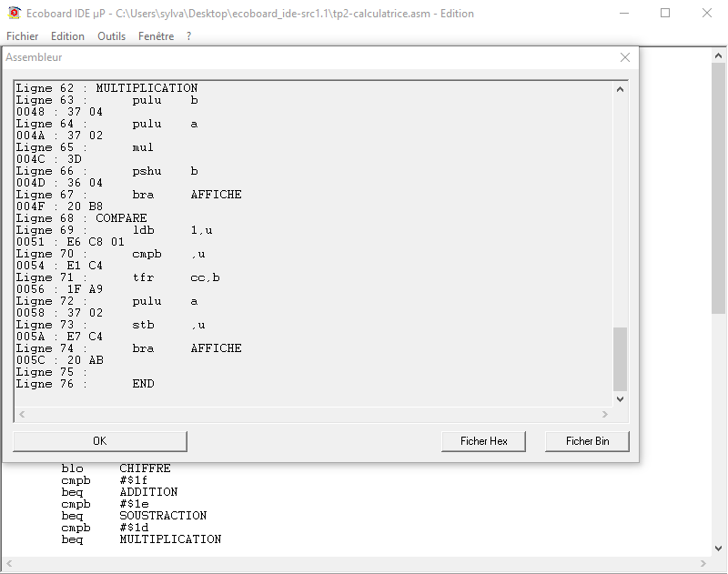Close the Assembleur dialog
The image size is (728, 574).
[625, 57]
